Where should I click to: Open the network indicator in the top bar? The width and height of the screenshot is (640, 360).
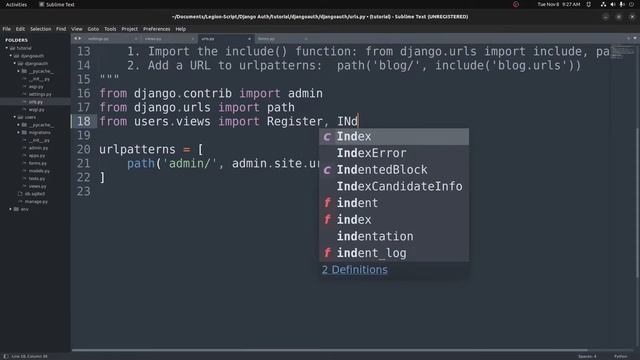tap(603, 4)
